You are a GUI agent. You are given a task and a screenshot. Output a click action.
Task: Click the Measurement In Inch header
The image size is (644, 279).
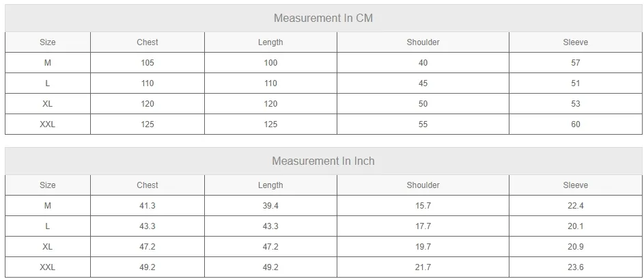[x=323, y=161]
